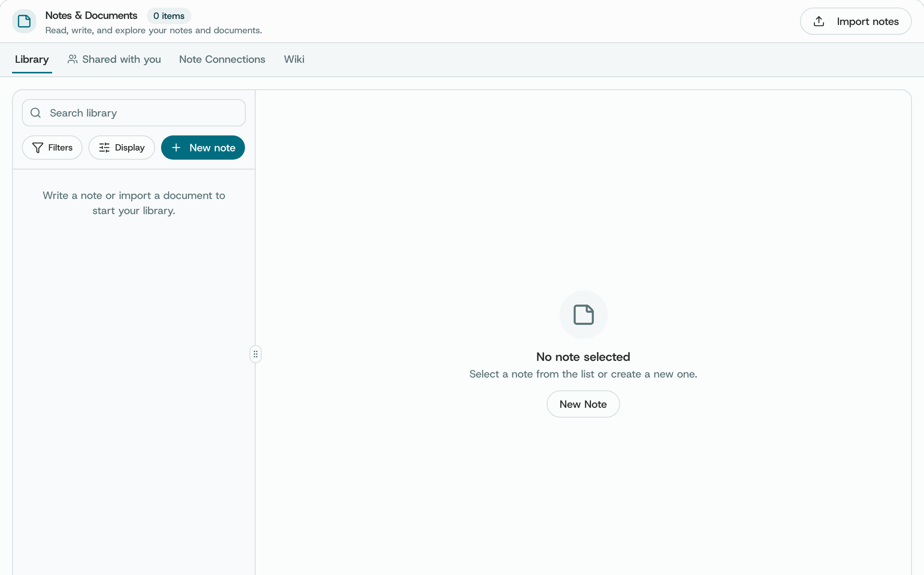Screen dimensions: 924x575
Task: Switch to the Library tab
Action: [x=32, y=59]
